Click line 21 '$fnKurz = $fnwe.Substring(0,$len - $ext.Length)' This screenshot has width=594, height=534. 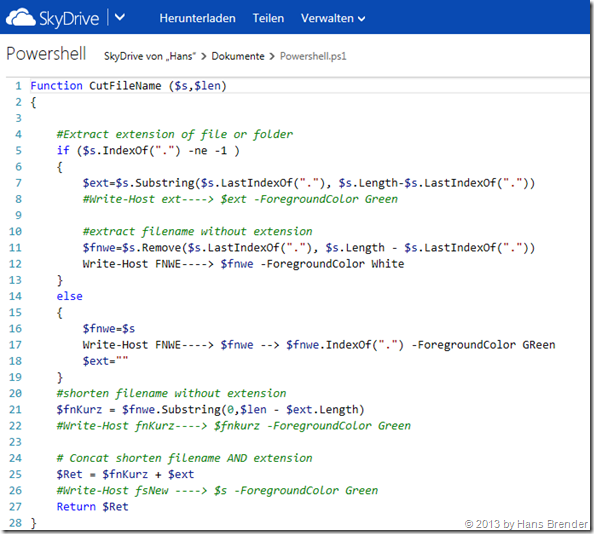coord(210,410)
